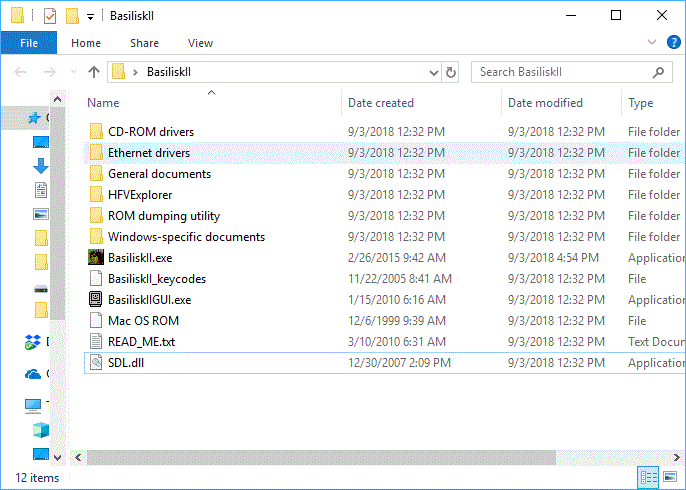686x490 pixels.
Task: Click the navigation pane vertical scrollbar thumb
Action: (x=57, y=214)
